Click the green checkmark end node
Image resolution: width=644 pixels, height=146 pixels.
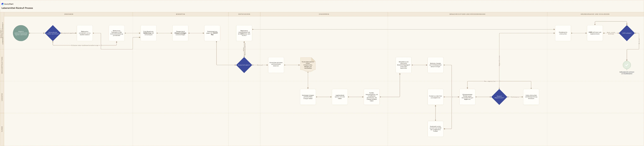click(x=627, y=65)
